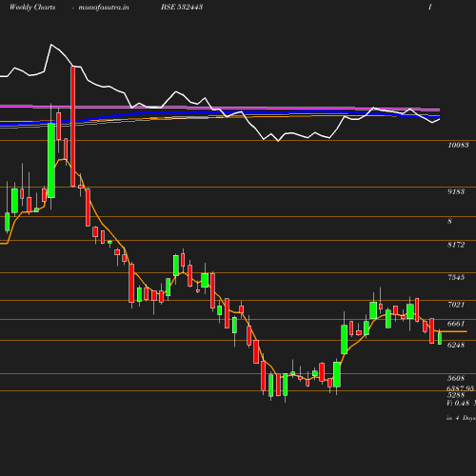Click the 10083 price level label
Screen dimensions: 476x476
pos(458,145)
